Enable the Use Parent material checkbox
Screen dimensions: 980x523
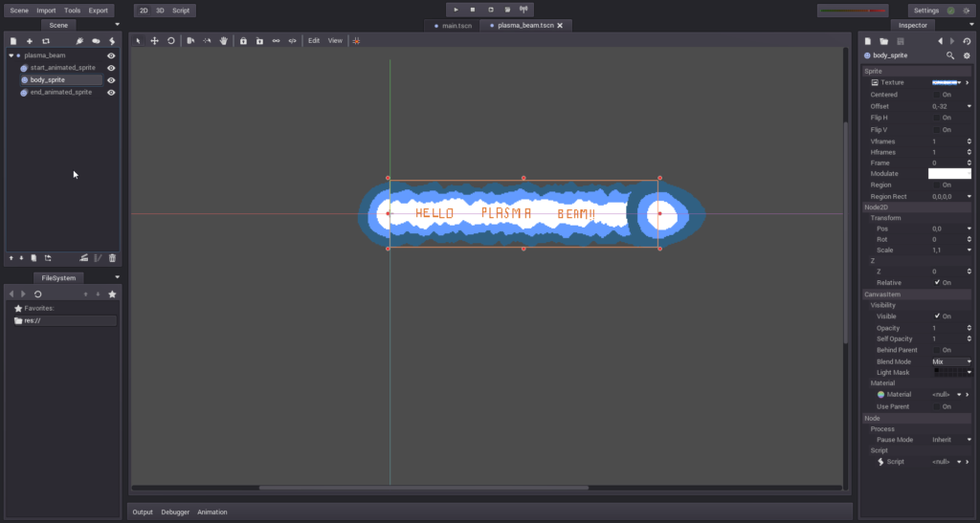coord(937,406)
